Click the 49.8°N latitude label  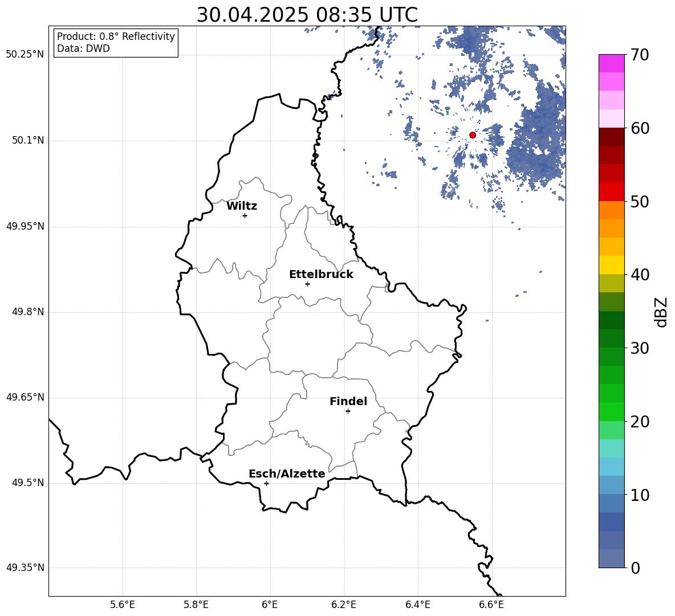(29, 312)
